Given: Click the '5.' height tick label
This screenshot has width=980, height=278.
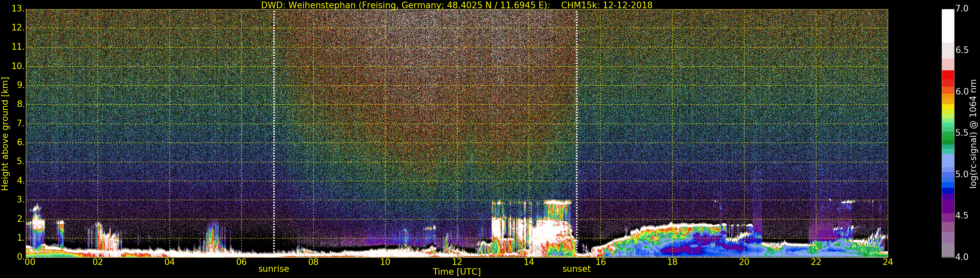Looking at the screenshot, I should click(x=21, y=162).
